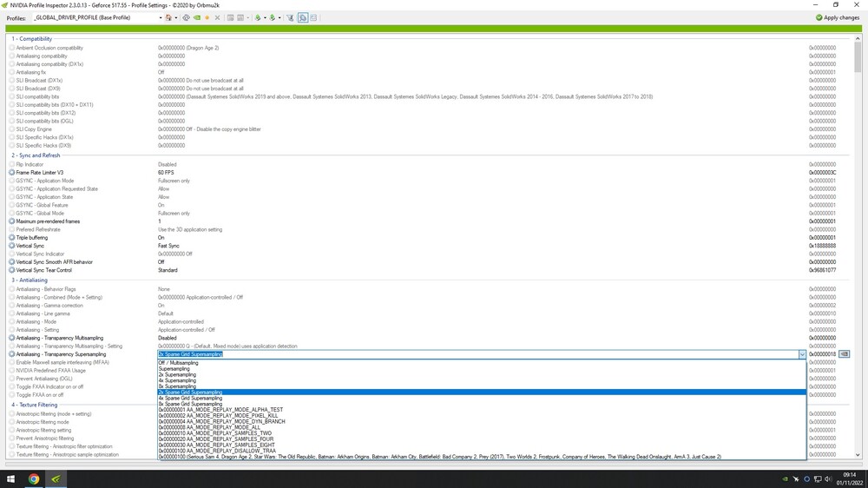
Task: Click hex value 0x96861077
Action: click(822, 270)
